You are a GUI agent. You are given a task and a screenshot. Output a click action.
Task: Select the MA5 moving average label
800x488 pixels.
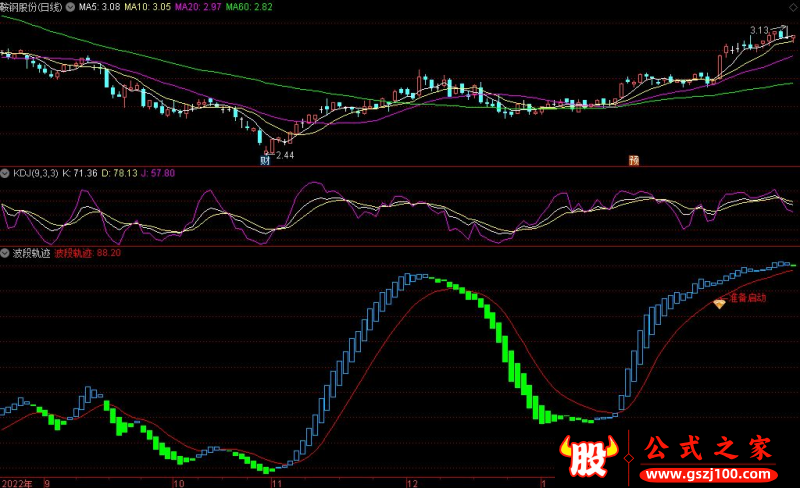(x=95, y=7)
